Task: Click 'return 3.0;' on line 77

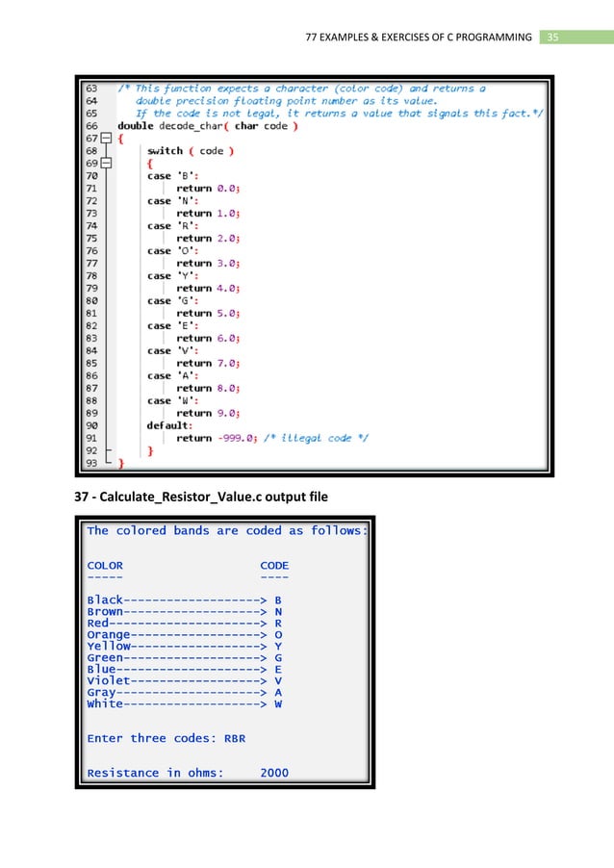Action: tap(208, 263)
